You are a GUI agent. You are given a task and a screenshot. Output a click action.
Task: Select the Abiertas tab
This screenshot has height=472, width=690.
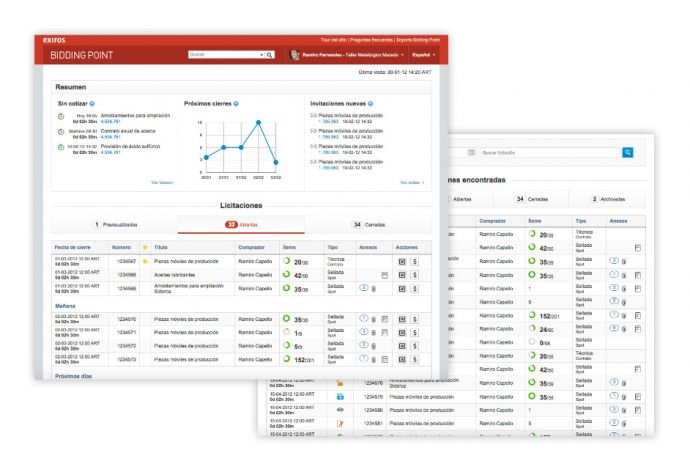pyautogui.click(x=241, y=225)
